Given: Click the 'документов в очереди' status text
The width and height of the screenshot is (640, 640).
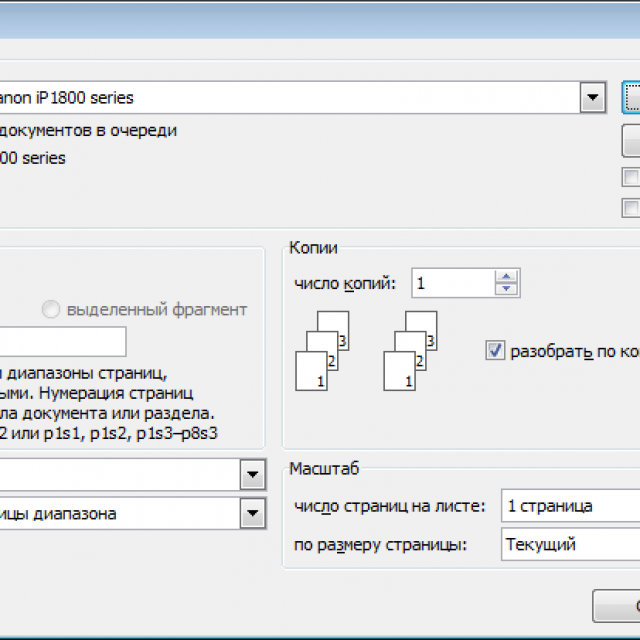Looking at the screenshot, I should click(x=88, y=131).
